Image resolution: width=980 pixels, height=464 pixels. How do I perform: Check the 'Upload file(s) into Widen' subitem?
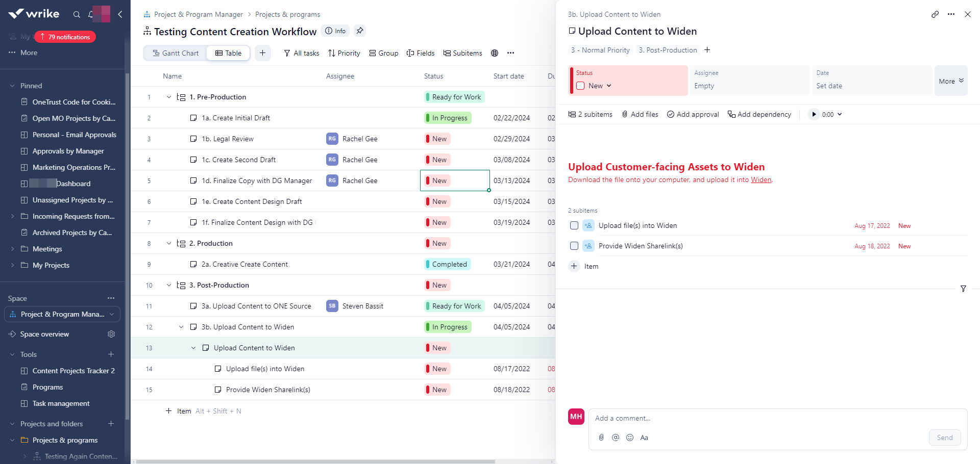coord(574,225)
